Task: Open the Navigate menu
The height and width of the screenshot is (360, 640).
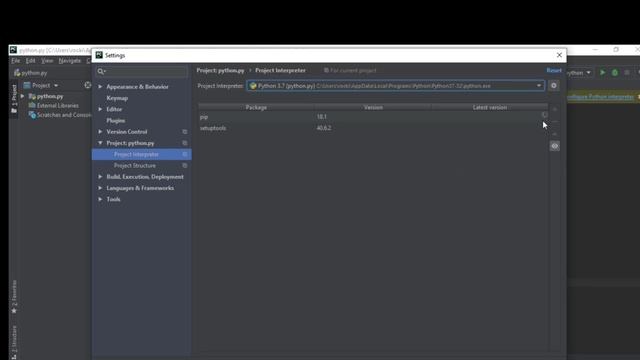Action: point(70,61)
